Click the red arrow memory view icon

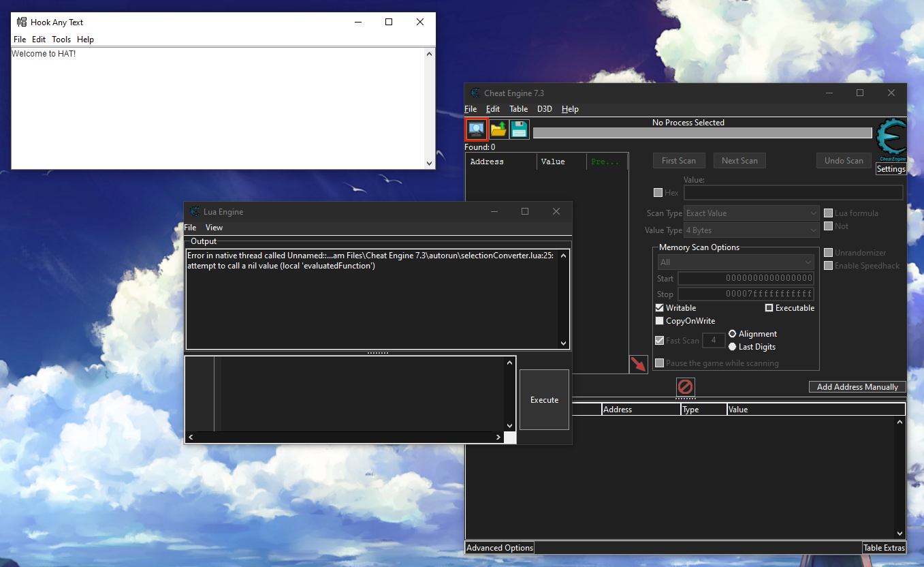point(638,364)
